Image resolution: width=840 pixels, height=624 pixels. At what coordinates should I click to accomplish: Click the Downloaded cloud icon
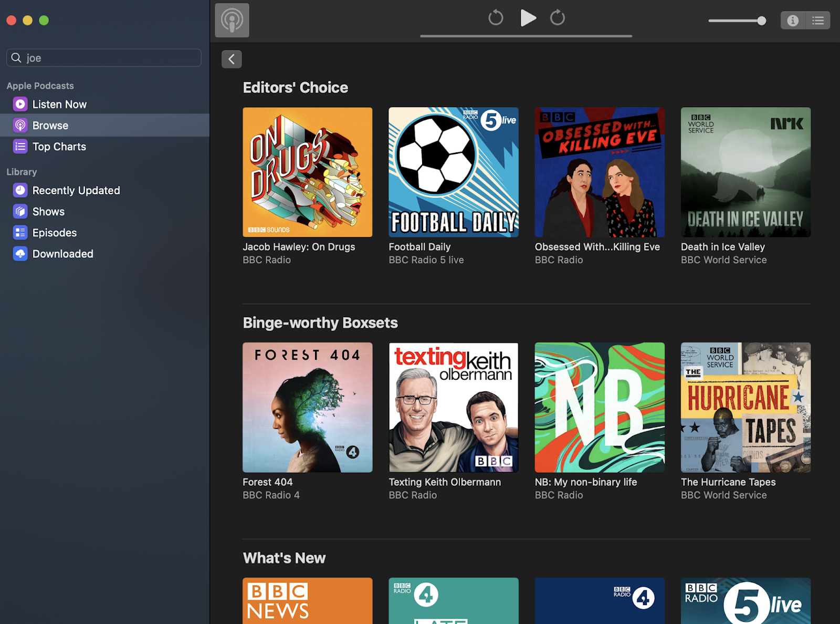click(x=20, y=254)
